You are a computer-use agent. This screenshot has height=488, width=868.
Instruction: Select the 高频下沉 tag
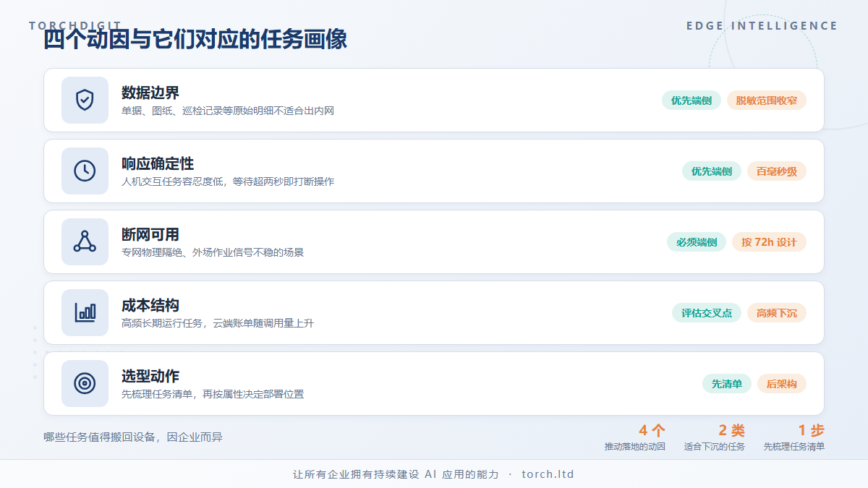pos(777,313)
